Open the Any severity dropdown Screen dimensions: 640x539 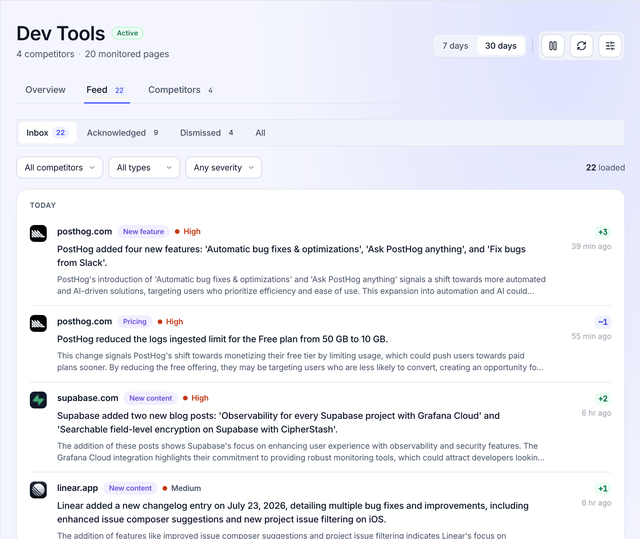click(224, 168)
